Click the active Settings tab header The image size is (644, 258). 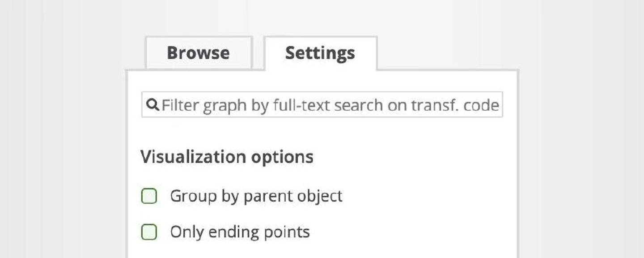pos(320,53)
